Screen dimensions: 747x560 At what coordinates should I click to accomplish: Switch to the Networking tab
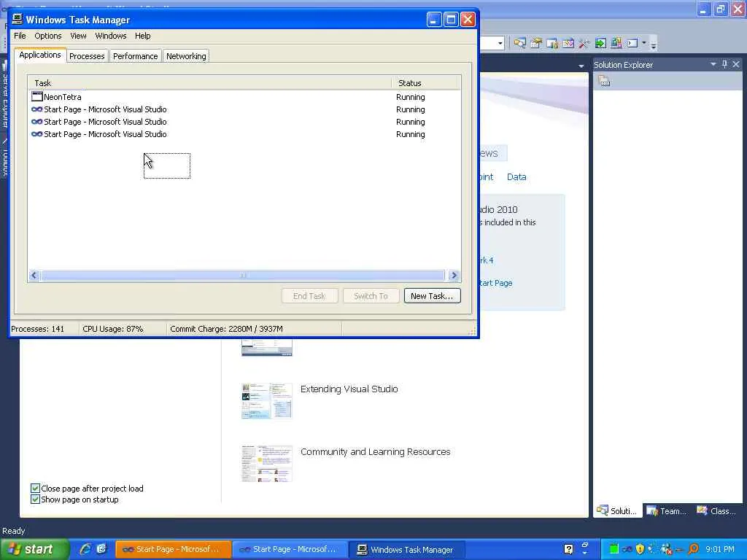point(186,56)
